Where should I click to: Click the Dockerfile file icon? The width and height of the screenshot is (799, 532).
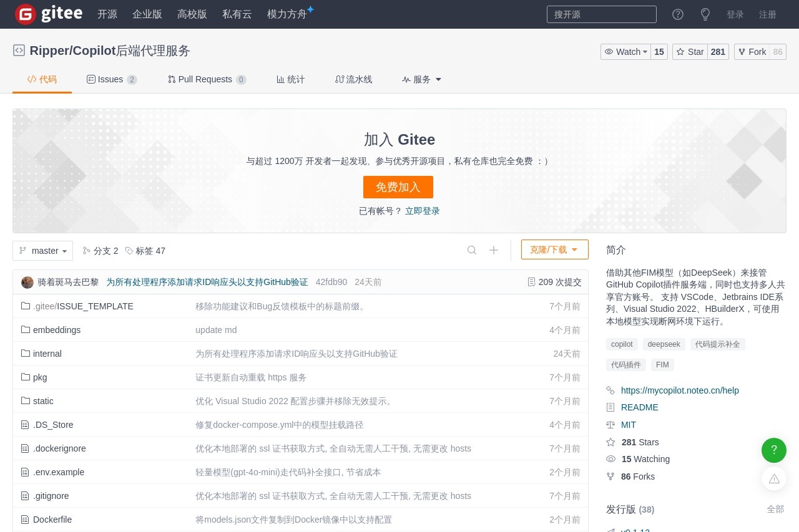pos(26,520)
